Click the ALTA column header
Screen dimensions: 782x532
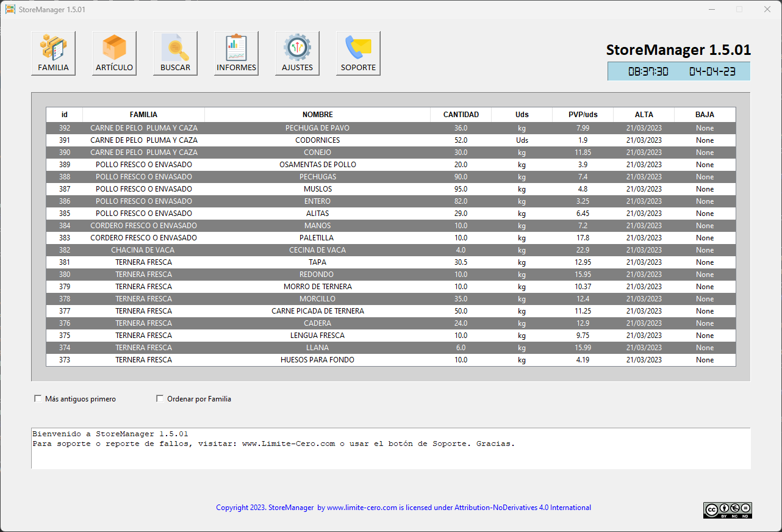pos(644,115)
